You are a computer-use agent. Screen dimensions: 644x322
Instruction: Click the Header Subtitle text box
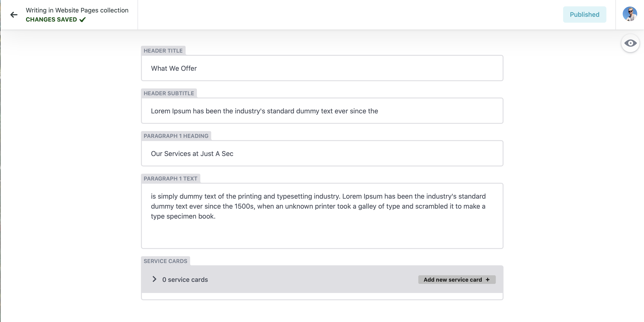click(322, 111)
